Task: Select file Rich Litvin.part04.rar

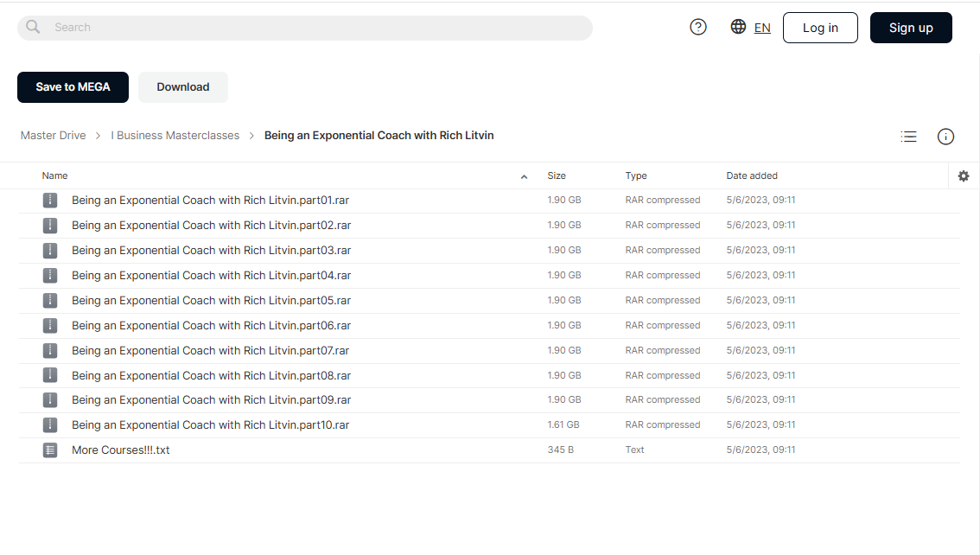Action: tap(211, 275)
